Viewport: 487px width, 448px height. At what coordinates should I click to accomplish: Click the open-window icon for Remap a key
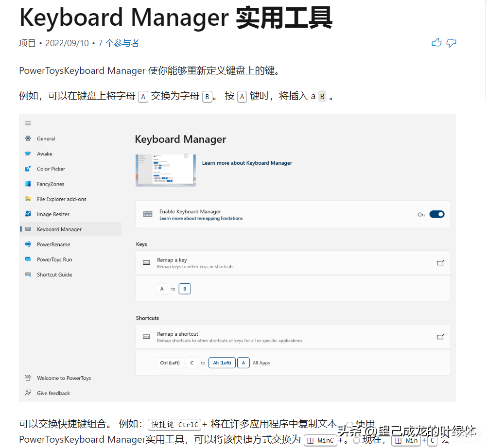(x=440, y=263)
